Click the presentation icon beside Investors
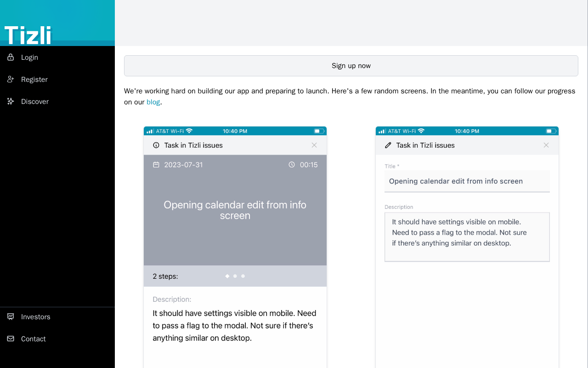This screenshot has width=588, height=368. pos(11,316)
